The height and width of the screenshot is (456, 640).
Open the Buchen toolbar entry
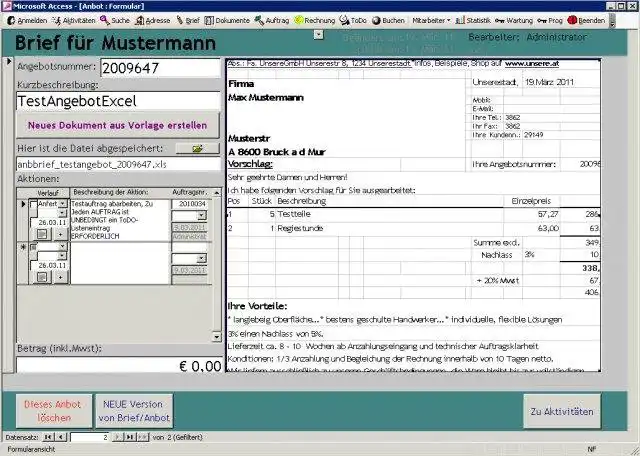coord(388,20)
